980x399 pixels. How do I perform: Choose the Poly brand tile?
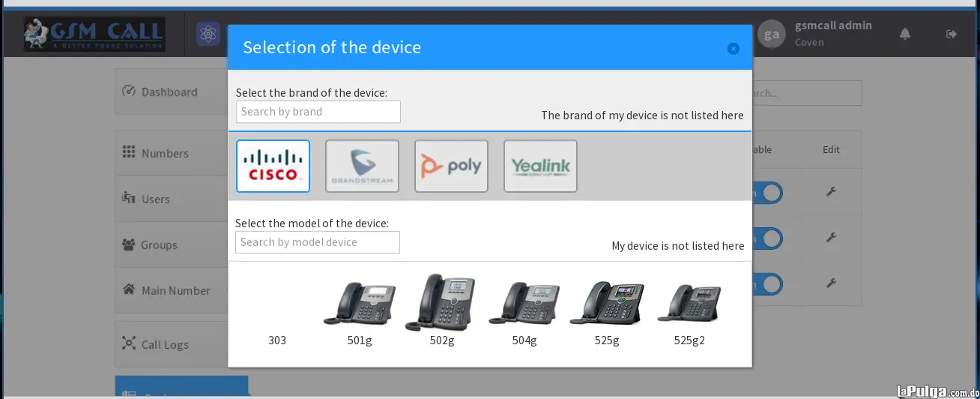(451, 166)
